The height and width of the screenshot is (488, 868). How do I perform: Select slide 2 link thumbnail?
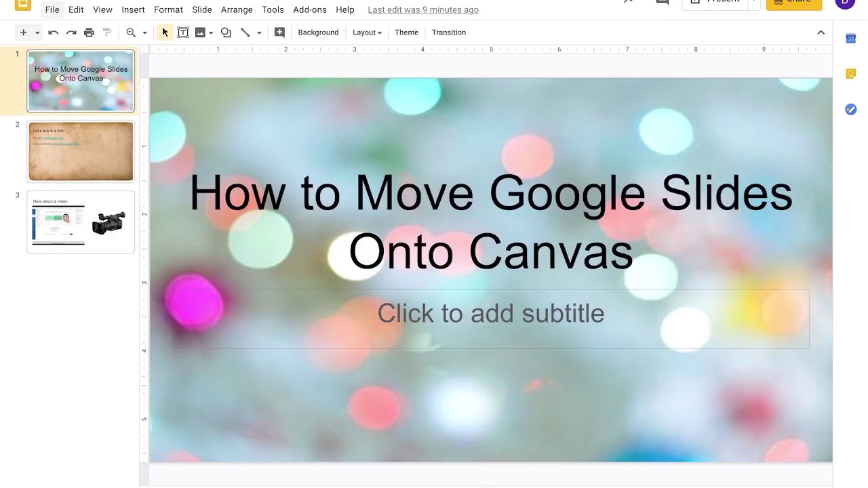81,151
